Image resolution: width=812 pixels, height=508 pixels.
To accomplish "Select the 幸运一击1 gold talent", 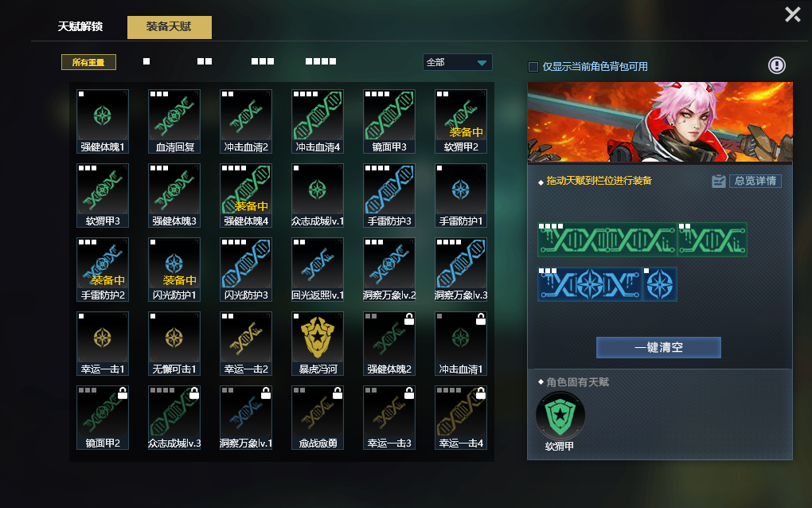I will [103, 343].
